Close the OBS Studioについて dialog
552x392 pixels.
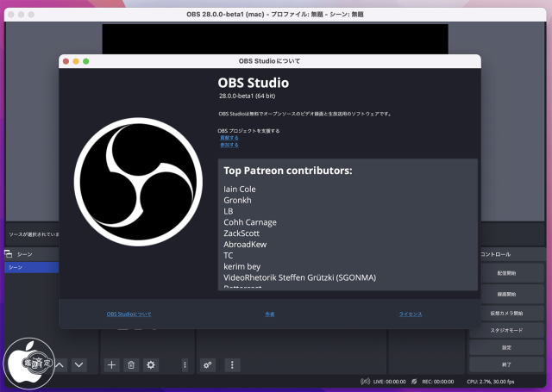(66, 61)
